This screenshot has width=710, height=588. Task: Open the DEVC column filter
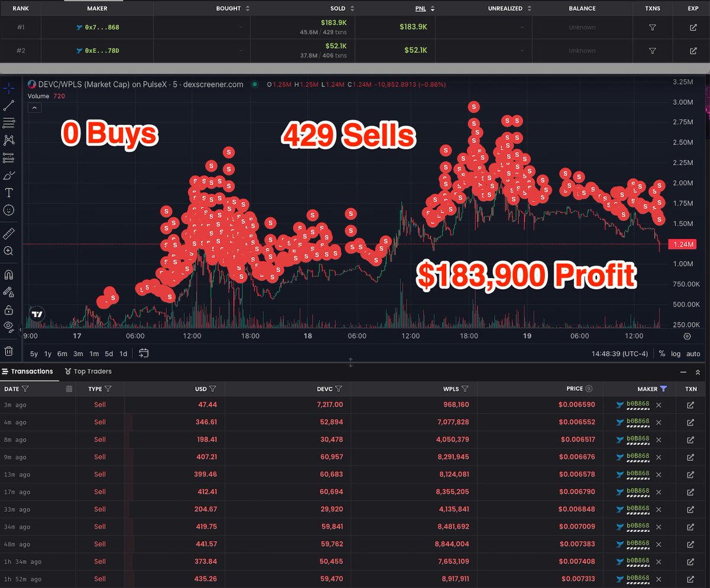[338, 389]
